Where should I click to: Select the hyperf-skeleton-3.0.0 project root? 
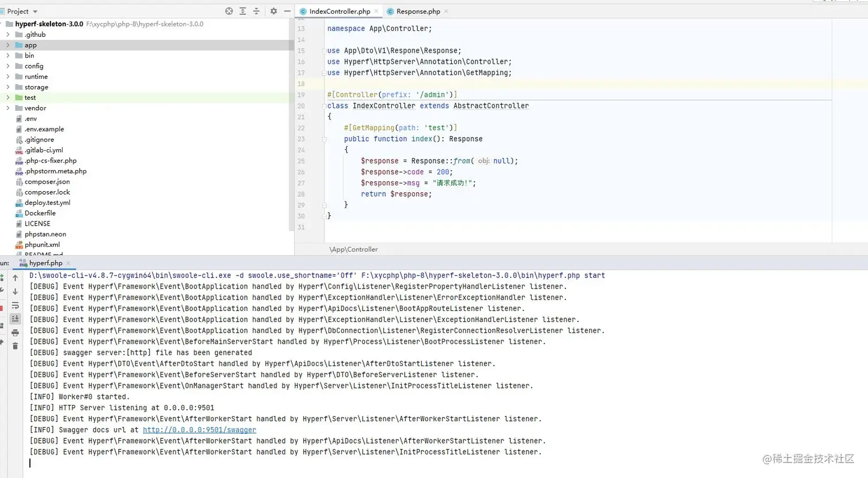pos(49,24)
